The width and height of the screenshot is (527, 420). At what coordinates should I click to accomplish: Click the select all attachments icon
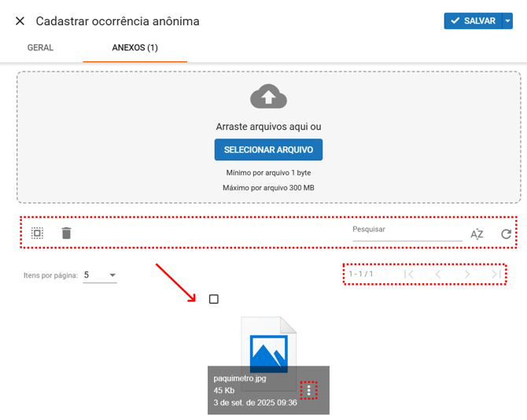[x=37, y=234]
